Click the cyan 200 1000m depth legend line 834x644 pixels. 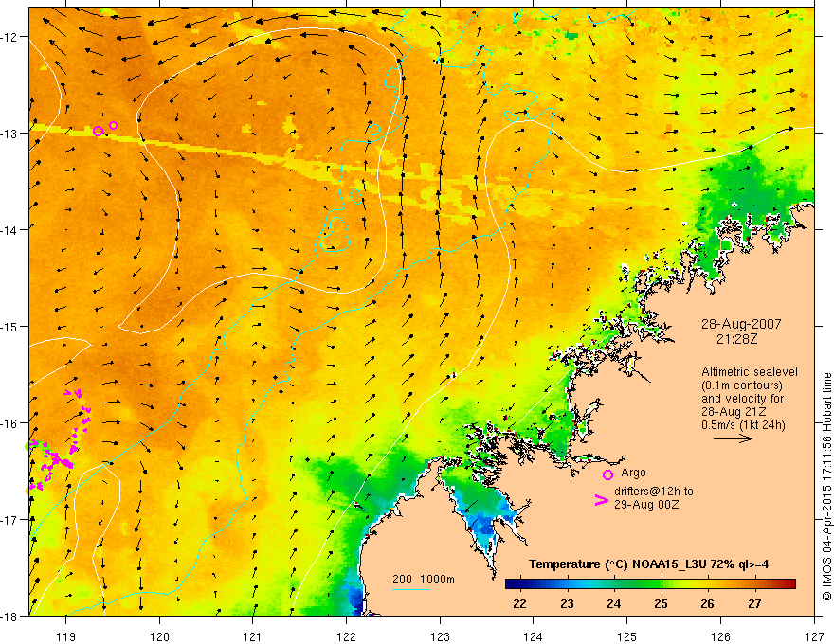(x=410, y=589)
